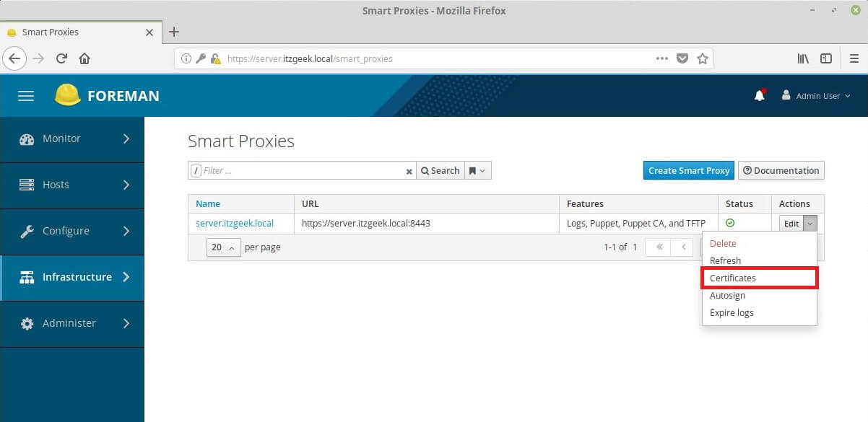The image size is (868, 422).
Task: Expand the Monitor sidebar menu
Action: point(72,139)
